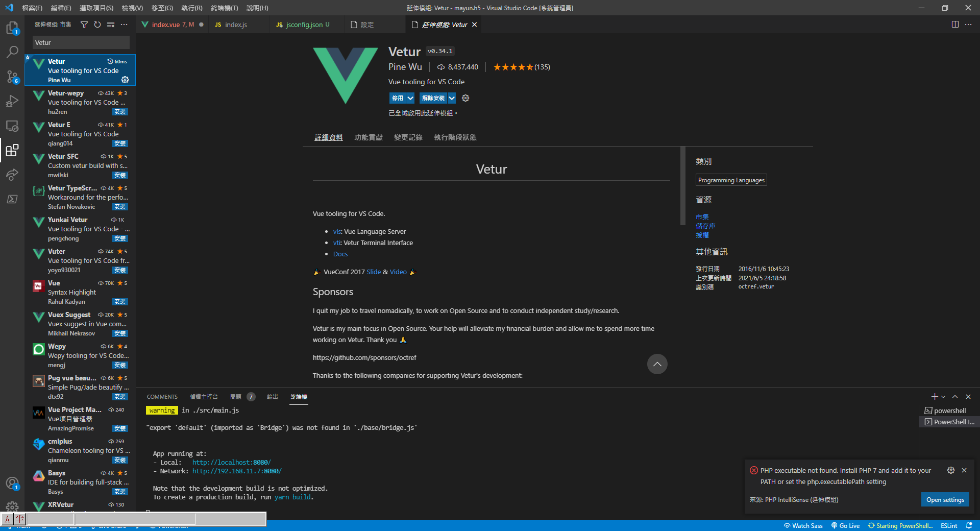Click the split editor icon
980x531 pixels.
click(955, 25)
